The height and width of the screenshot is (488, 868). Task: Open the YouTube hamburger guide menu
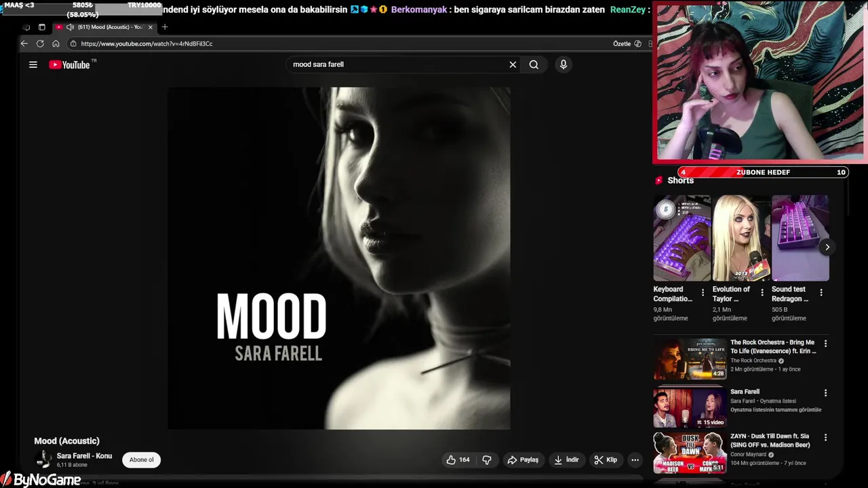(x=33, y=64)
